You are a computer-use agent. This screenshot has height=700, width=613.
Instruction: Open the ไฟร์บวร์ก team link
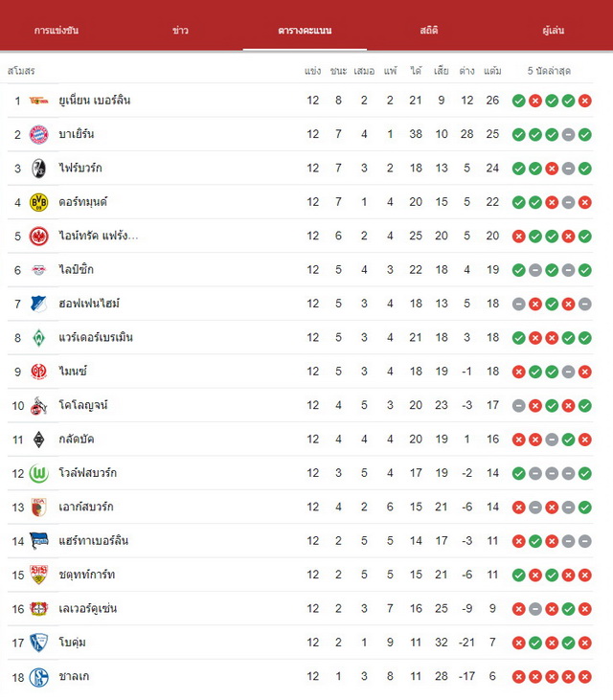[x=80, y=169]
